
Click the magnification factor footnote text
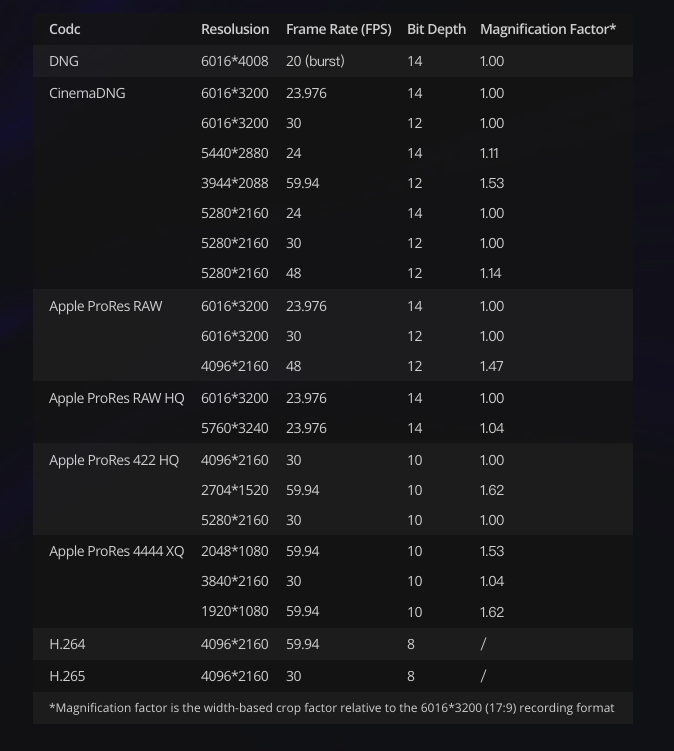(331, 708)
